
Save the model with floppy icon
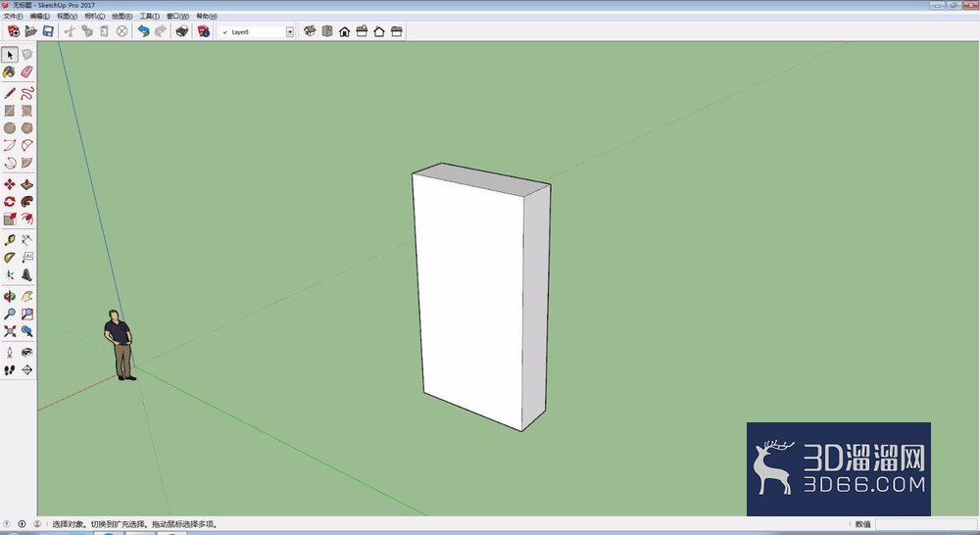48,31
